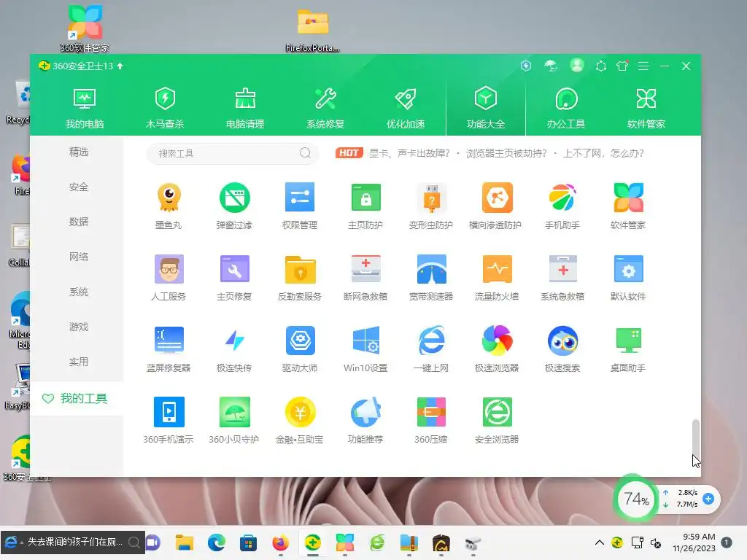Screen dimensions: 747x560
Task: Click the search magnifier icon
Action: click(306, 153)
